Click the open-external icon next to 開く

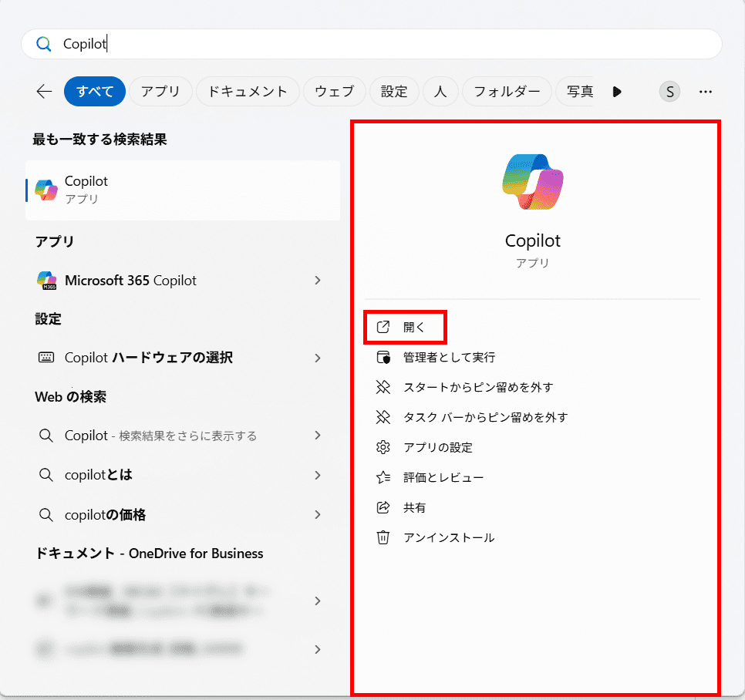click(x=383, y=327)
